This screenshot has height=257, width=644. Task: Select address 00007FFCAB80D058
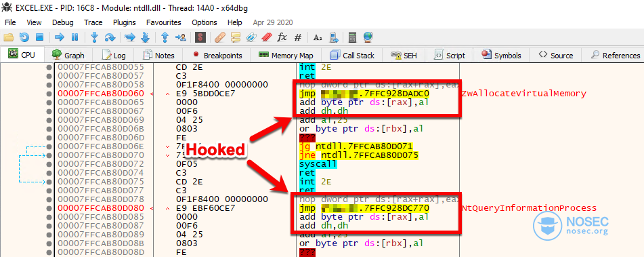pyautogui.click(x=101, y=85)
